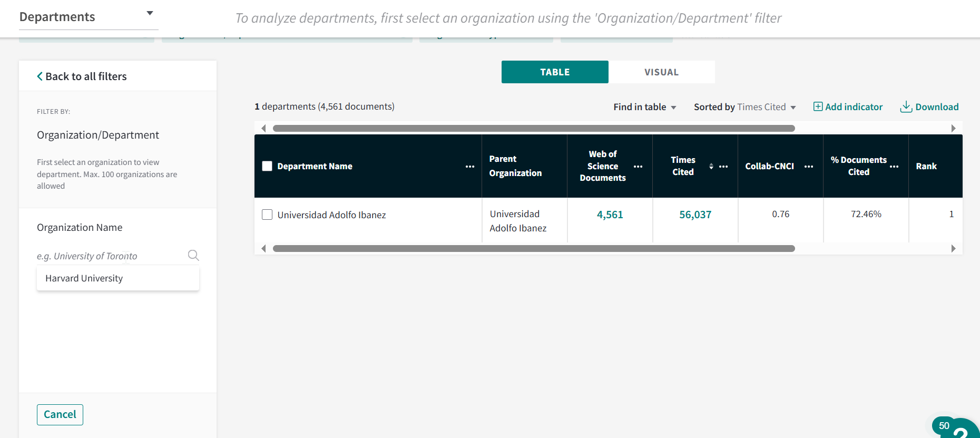Screen dimensions: 980x438
Task: Open % Documents Cited column ellipsis
Action: tap(894, 166)
